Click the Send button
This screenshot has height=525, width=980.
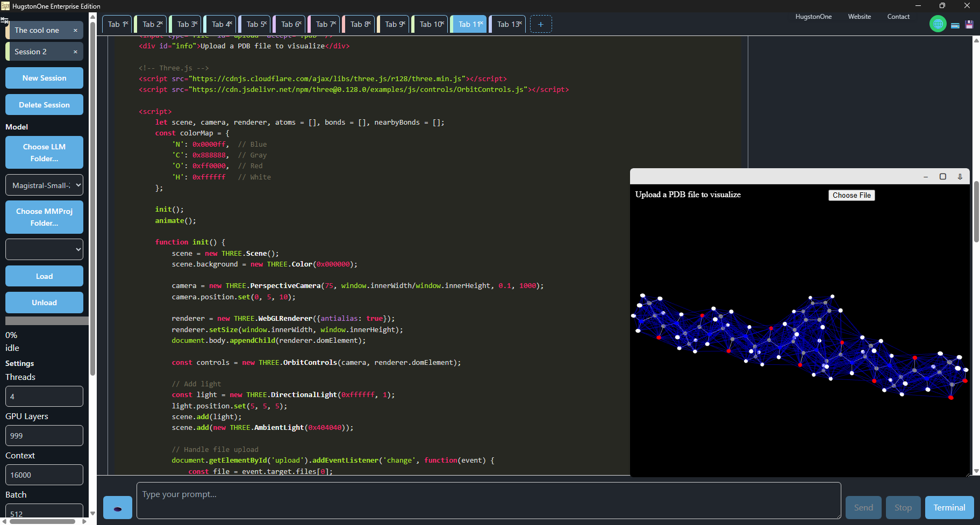[863, 508]
